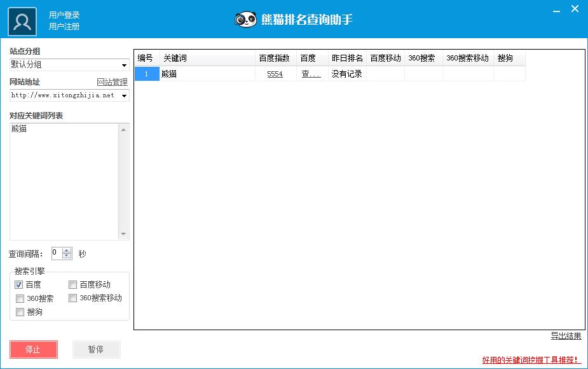Sort by 百度指数 column header
This screenshot has height=369, width=588.
click(x=276, y=58)
